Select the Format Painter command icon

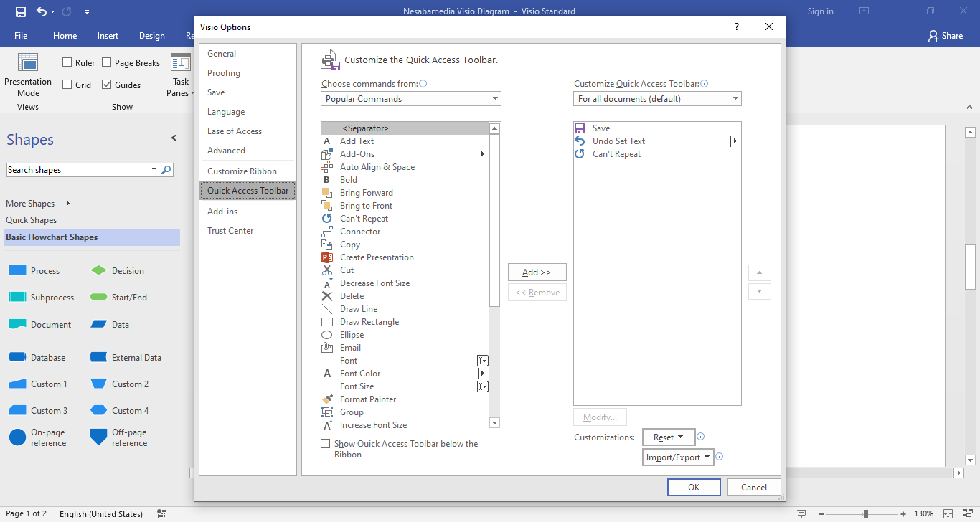[x=327, y=399]
